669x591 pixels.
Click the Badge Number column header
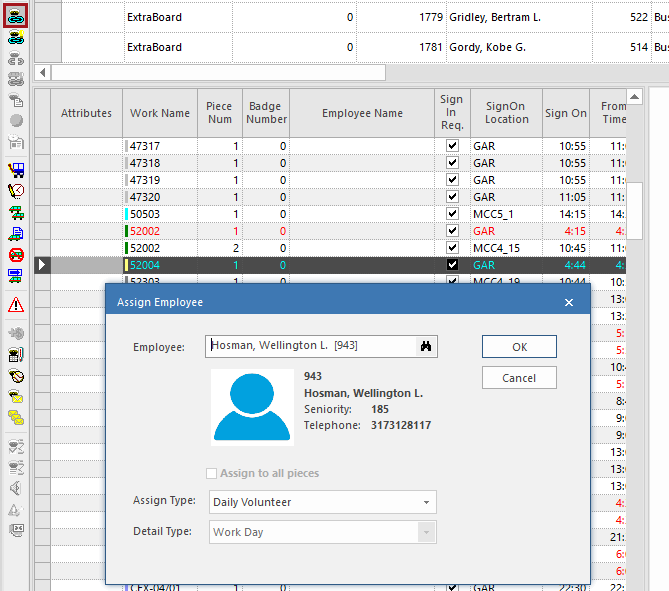266,113
